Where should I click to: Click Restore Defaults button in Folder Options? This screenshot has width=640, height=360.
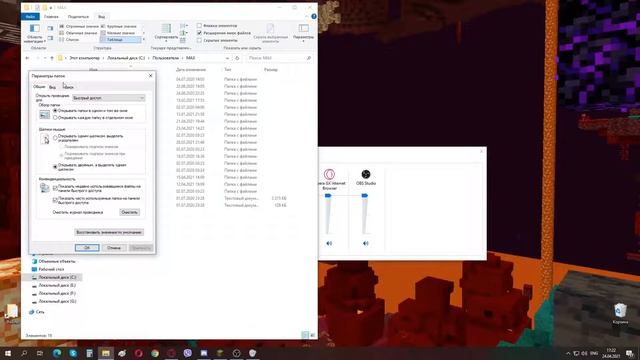pos(109,232)
